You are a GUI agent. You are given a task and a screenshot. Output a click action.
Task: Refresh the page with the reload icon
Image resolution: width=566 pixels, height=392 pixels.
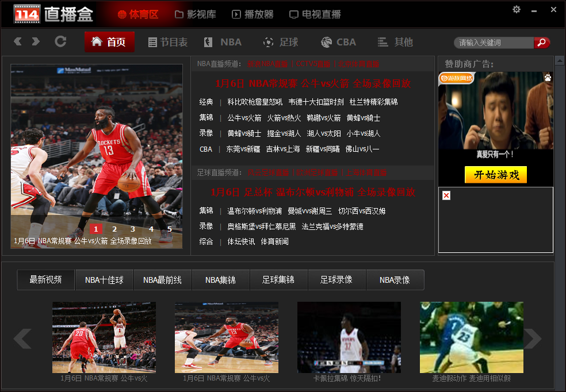tap(60, 41)
